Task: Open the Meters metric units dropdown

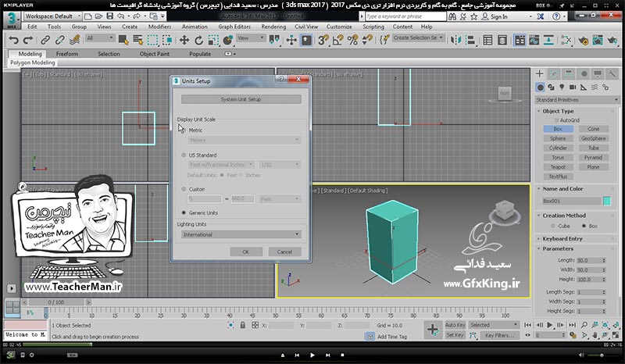Action: [245, 140]
